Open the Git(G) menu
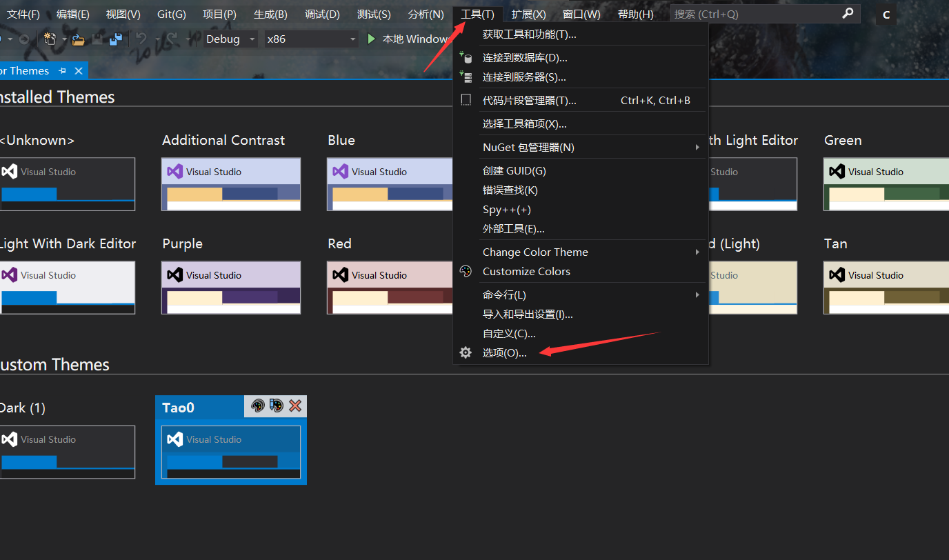The image size is (949, 560). (171, 13)
